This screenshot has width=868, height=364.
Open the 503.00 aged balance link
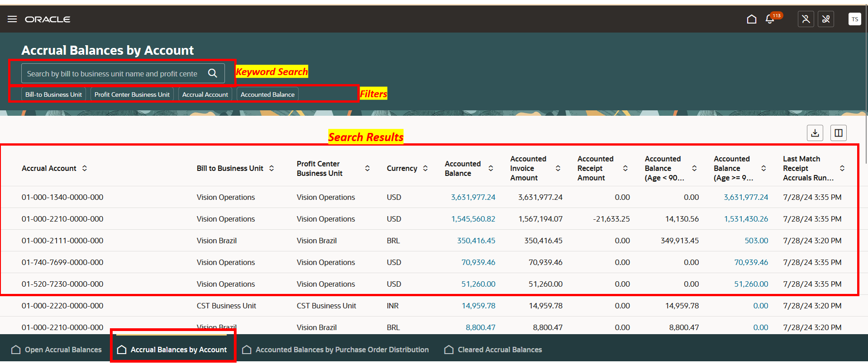[756, 241]
